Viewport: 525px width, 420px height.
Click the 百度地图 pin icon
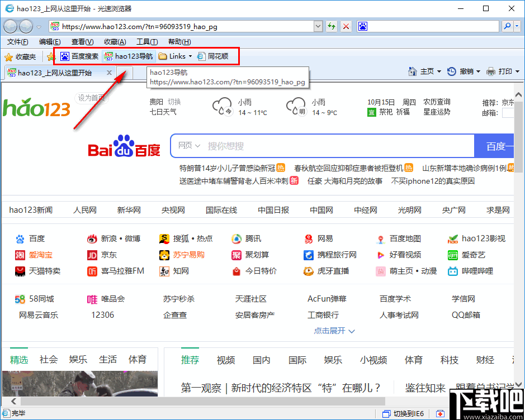coord(380,239)
